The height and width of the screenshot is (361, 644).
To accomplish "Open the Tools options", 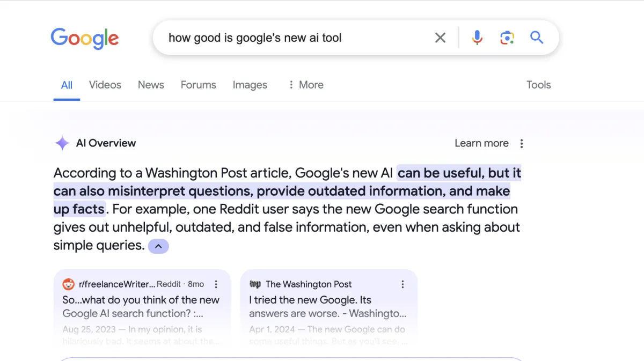I will 538,85.
